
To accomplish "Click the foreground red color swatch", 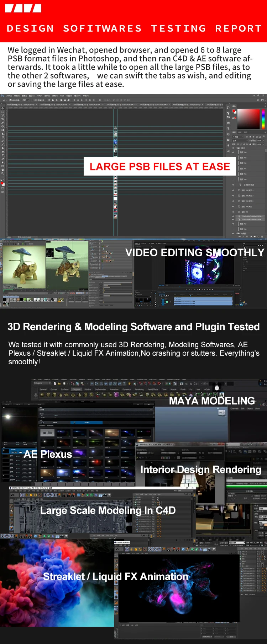I will (2, 183).
